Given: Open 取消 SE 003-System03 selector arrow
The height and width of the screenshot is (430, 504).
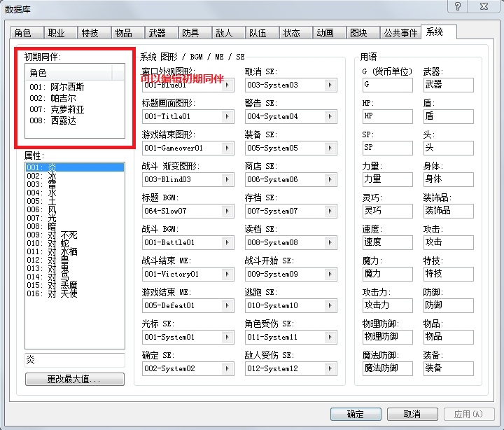Looking at the screenshot, I should 330,85.
